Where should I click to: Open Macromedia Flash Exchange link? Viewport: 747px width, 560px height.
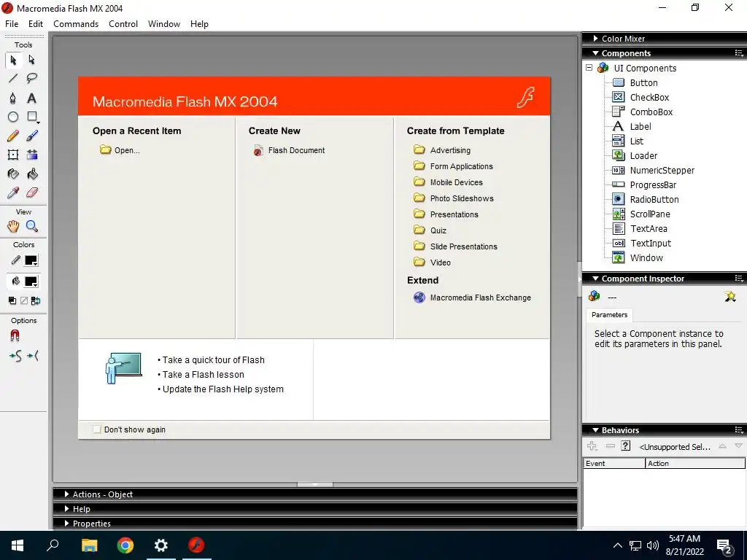tap(472, 297)
